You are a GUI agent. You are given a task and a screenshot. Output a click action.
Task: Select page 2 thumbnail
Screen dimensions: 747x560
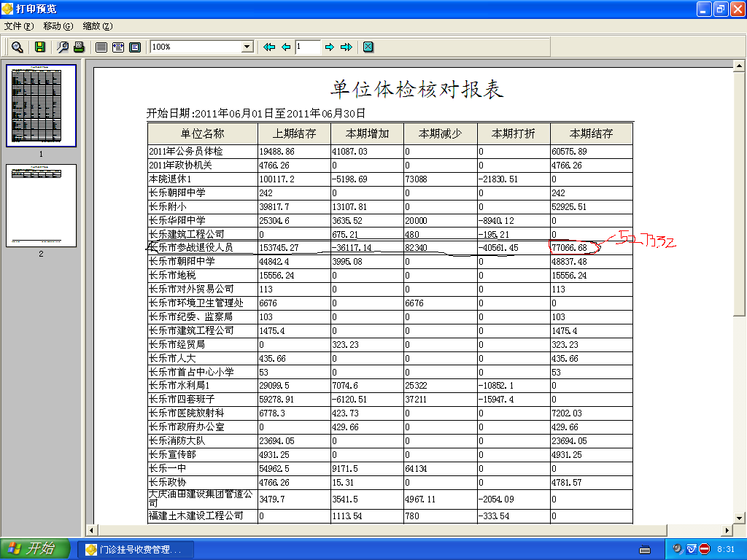(x=41, y=205)
